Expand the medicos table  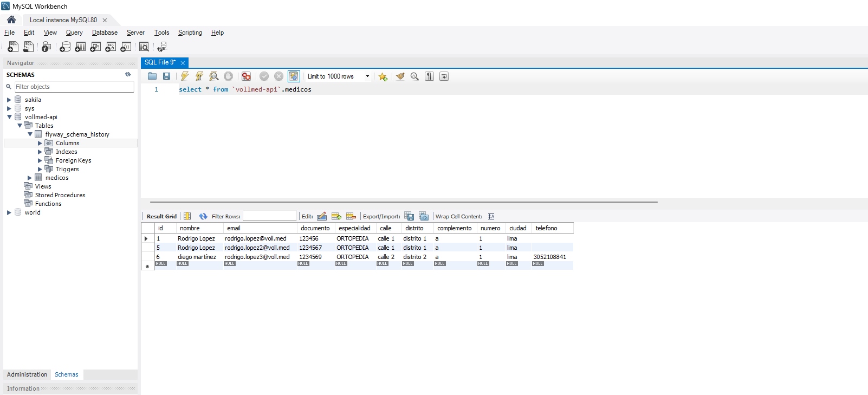(x=29, y=178)
